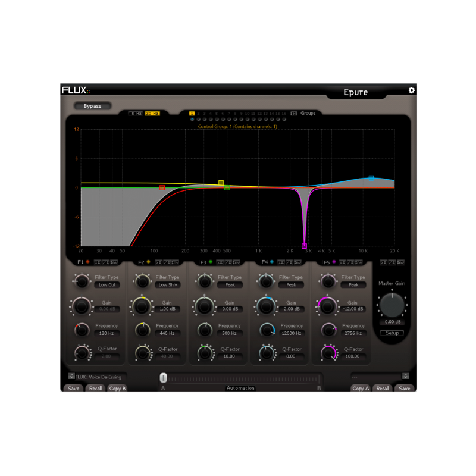This screenshot has height=476, width=476.
Task: Click the Groups label
Action: [308, 113]
